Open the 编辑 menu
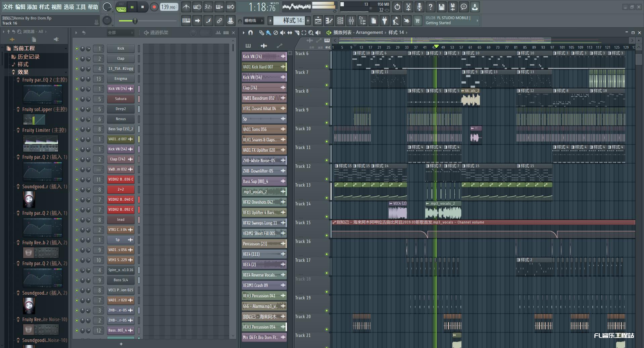This screenshot has height=348, width=644. 20,7
